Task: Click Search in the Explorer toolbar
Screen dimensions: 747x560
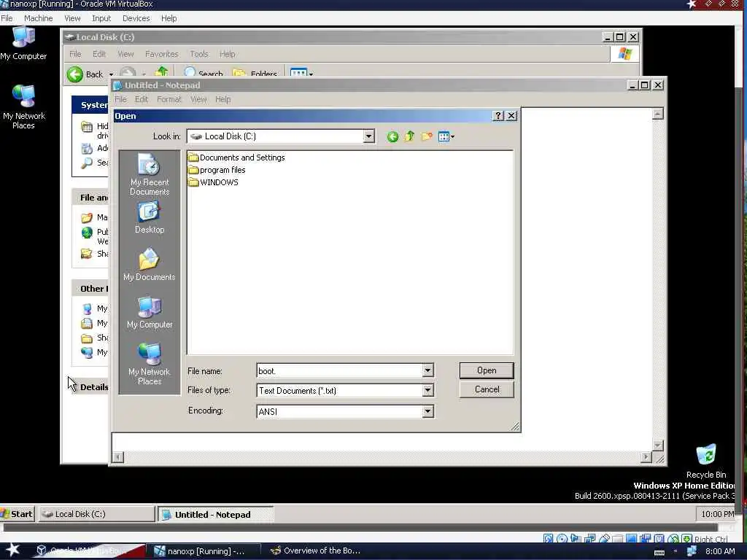Action: 203,74
